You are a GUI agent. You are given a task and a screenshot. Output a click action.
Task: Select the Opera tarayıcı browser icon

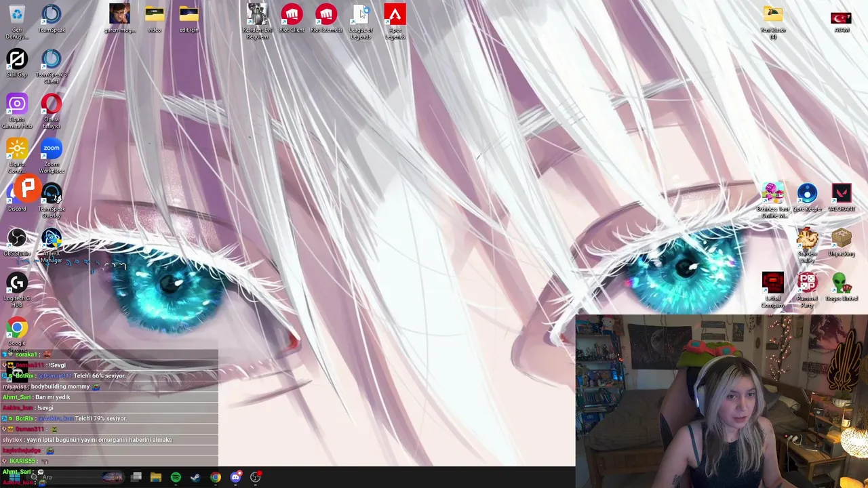(x=52, y=111)
